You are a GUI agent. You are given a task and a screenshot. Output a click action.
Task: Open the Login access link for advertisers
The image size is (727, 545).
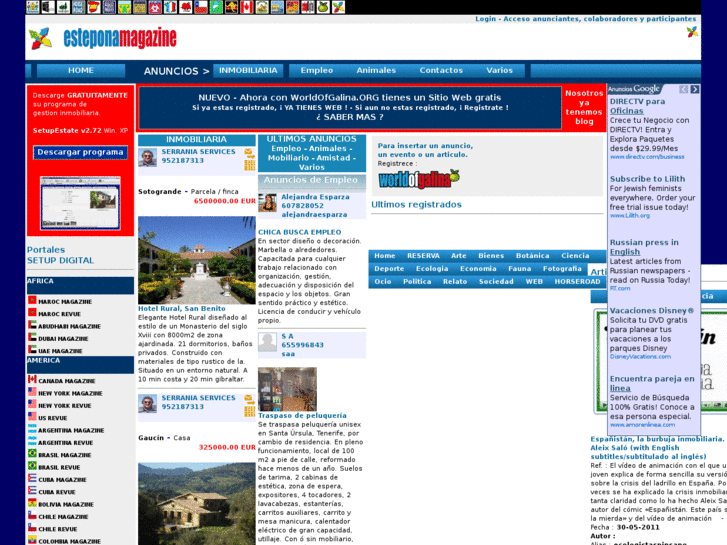585,19
